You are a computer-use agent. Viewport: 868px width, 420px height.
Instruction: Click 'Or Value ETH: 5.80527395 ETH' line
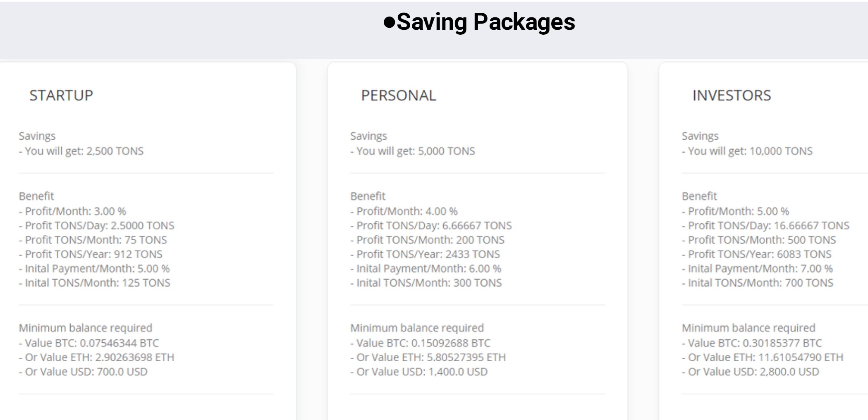(x=428, y=358)
